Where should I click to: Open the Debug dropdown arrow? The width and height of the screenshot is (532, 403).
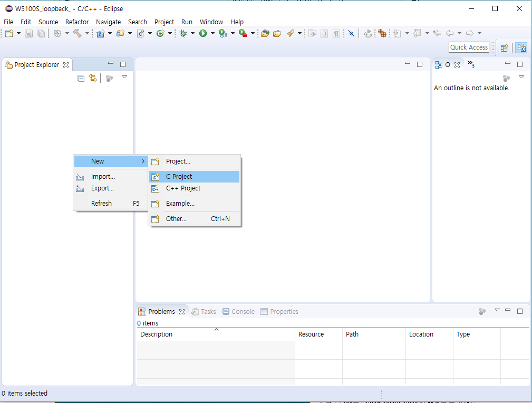pos(193,33)
